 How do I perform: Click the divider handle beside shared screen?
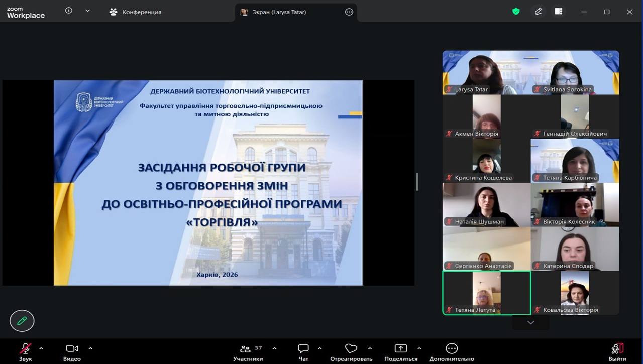pos(417,182)
